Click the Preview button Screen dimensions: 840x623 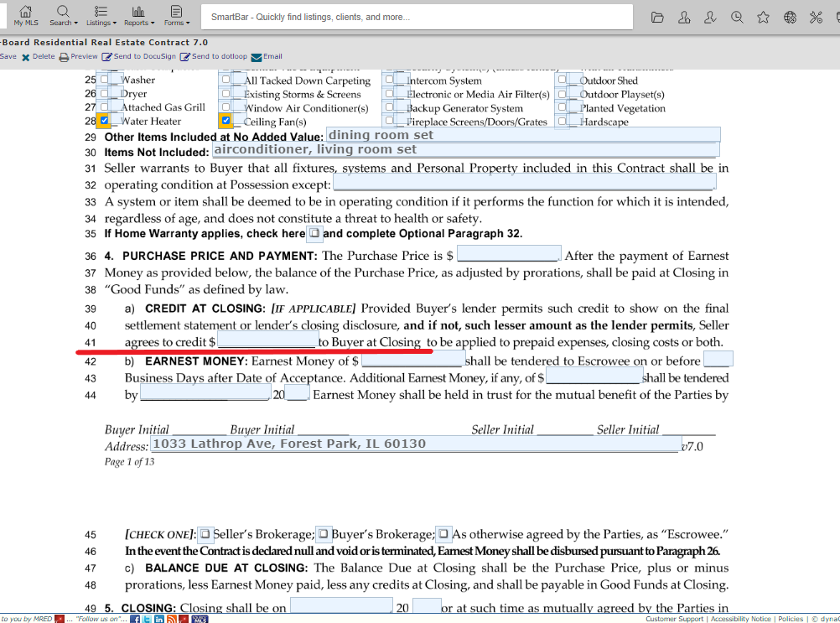point(79,57)
